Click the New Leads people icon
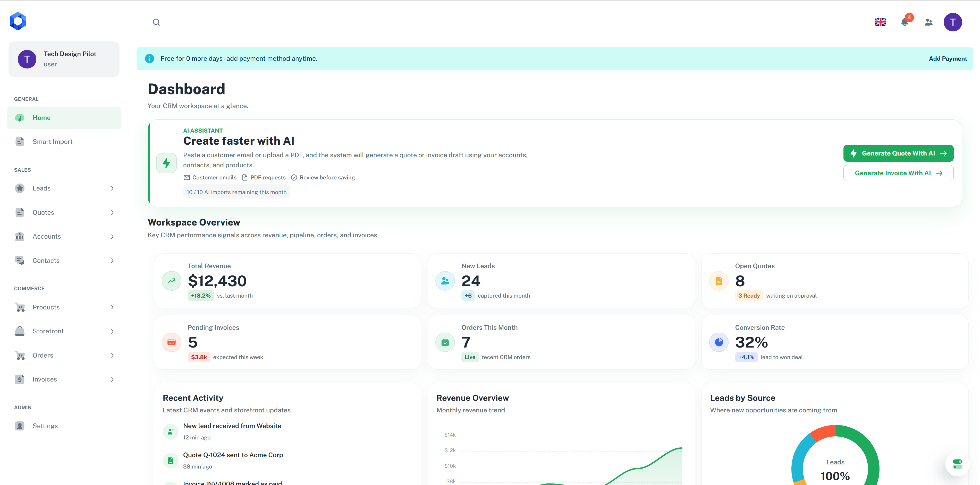Viewport: 980px width, 485px height. pyautogui.click(x=445, y=281)
